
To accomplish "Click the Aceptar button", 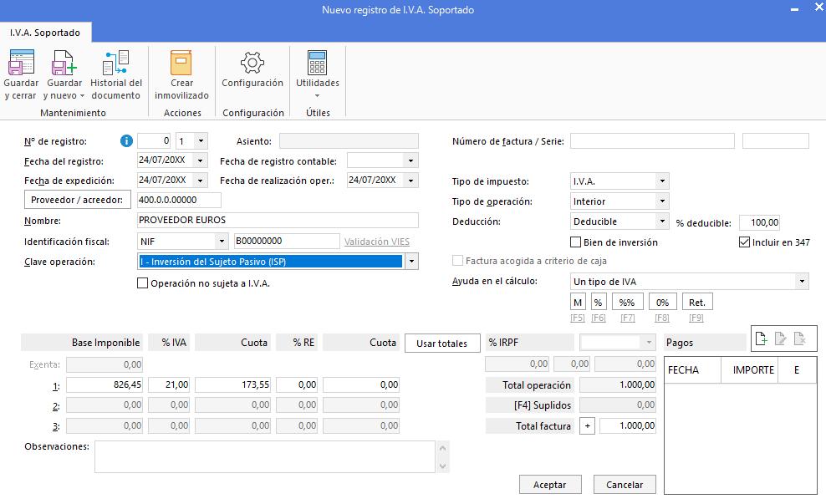I will tap(550, 485).
